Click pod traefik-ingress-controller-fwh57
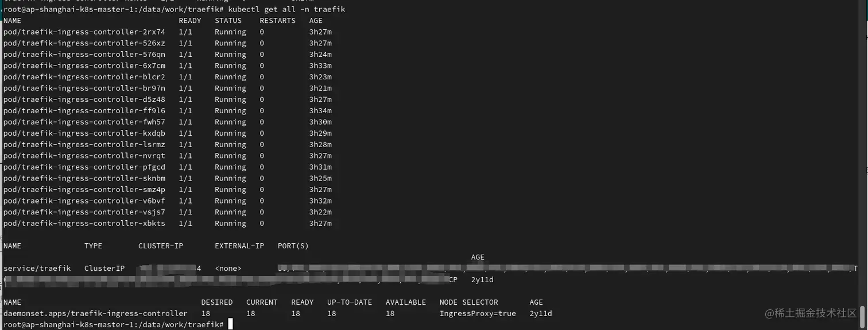This screenshot has width=868, height=330. click(x=84, y=122)
